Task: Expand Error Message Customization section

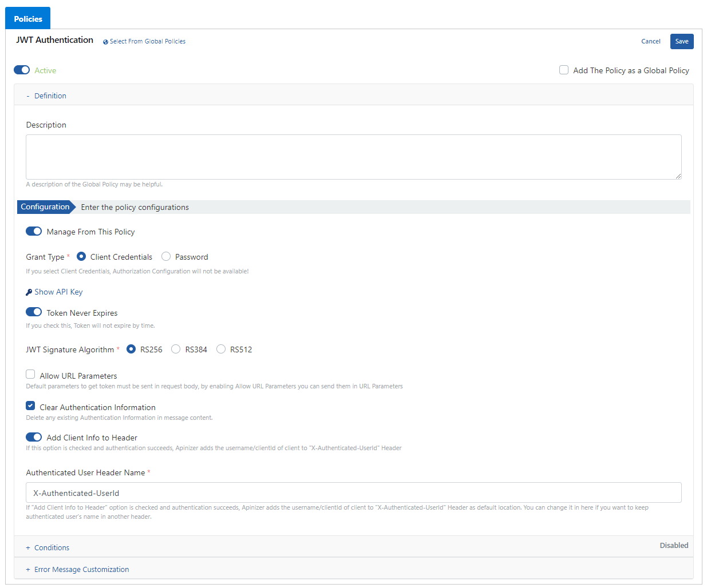Action: click(81, 569)
